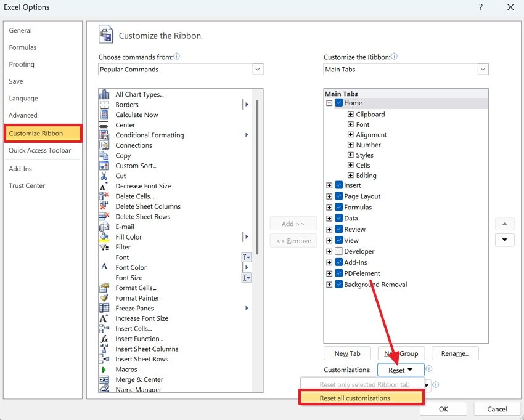Uncheck the Review tab checkbox
Viewport: 524px width, 420px height.
pyautogui.click(x=339, y=229)
